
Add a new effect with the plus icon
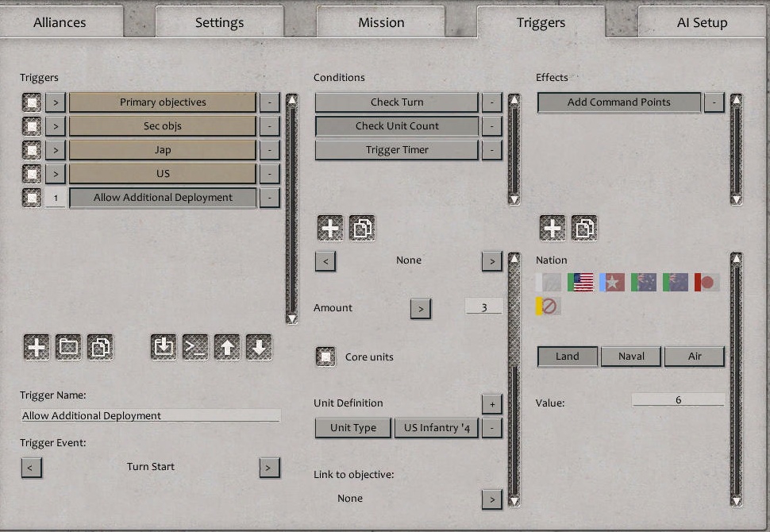[552, 228]
